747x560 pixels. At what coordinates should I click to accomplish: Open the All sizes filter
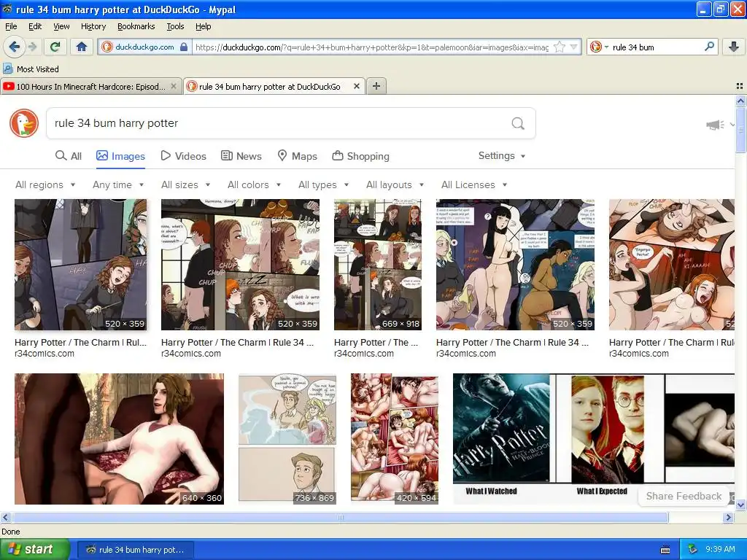185,184
